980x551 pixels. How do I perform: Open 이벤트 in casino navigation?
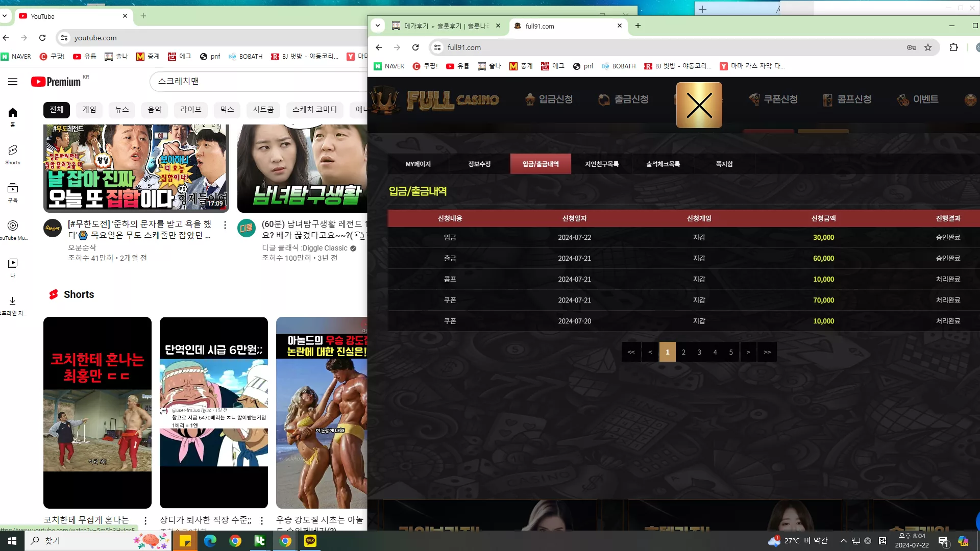[x=918, y=99]
